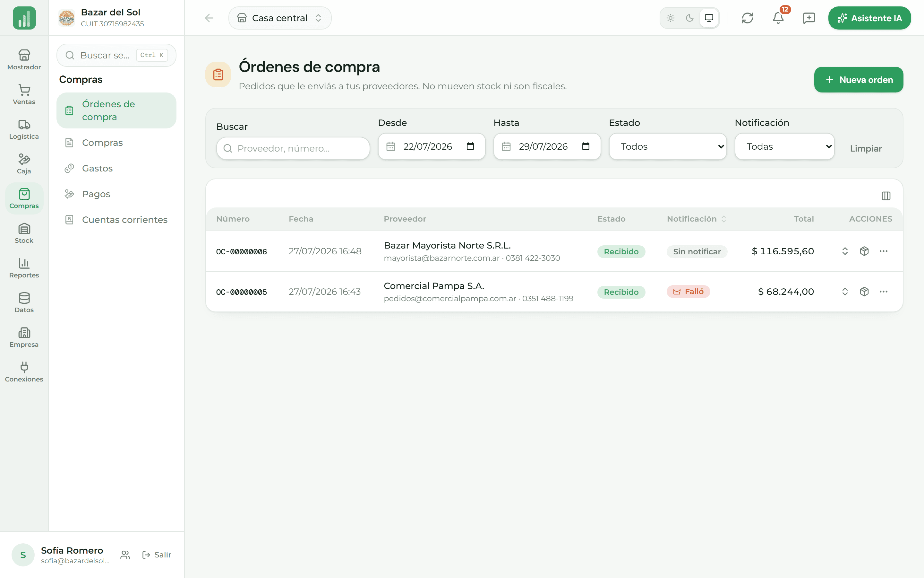924x578 pixels.
Task: Open Conexiones in the sidebar
Action: coord(24,372)
